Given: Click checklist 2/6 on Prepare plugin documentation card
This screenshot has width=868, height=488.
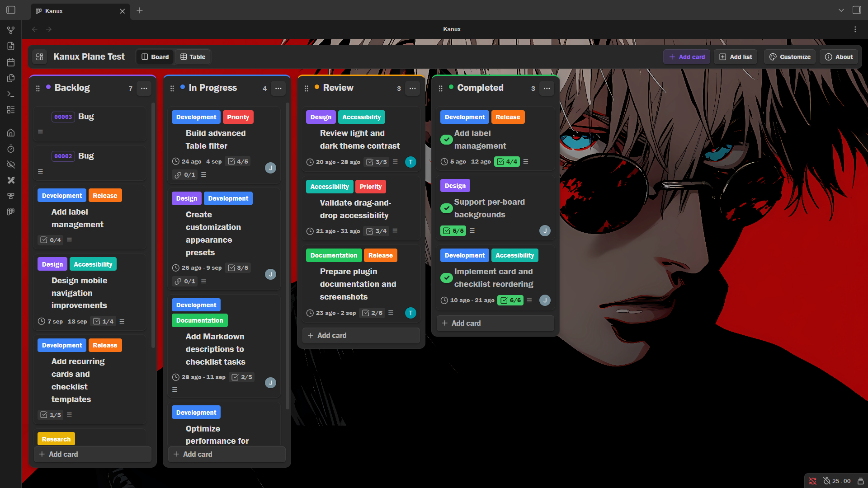Looking at the screenshot, I should tap(373, 313).
